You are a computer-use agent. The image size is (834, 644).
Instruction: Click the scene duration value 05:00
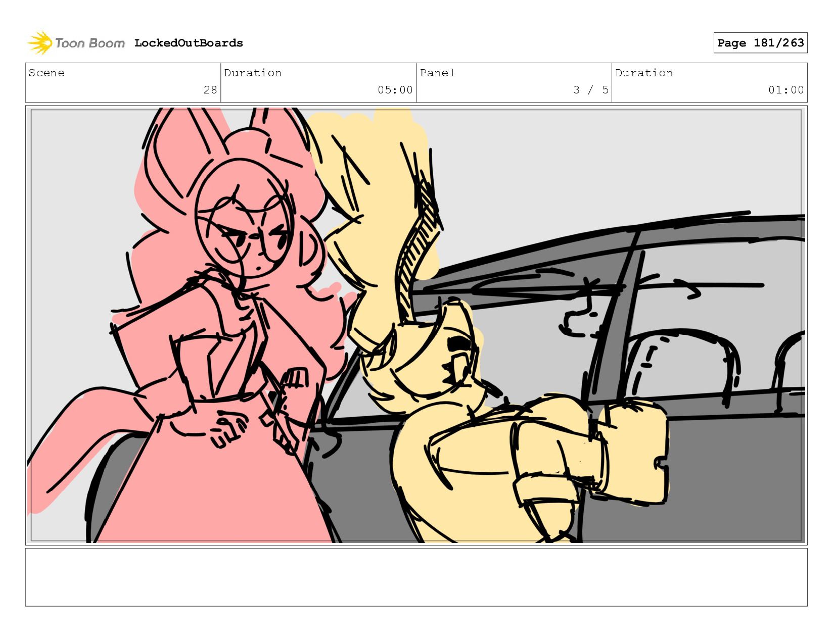(x=395, y=90)
